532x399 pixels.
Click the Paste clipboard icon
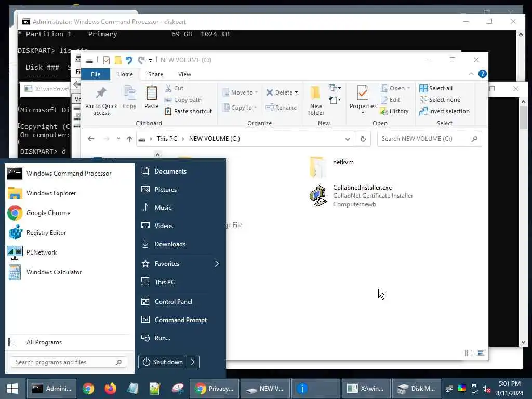(x=151, y=93)
